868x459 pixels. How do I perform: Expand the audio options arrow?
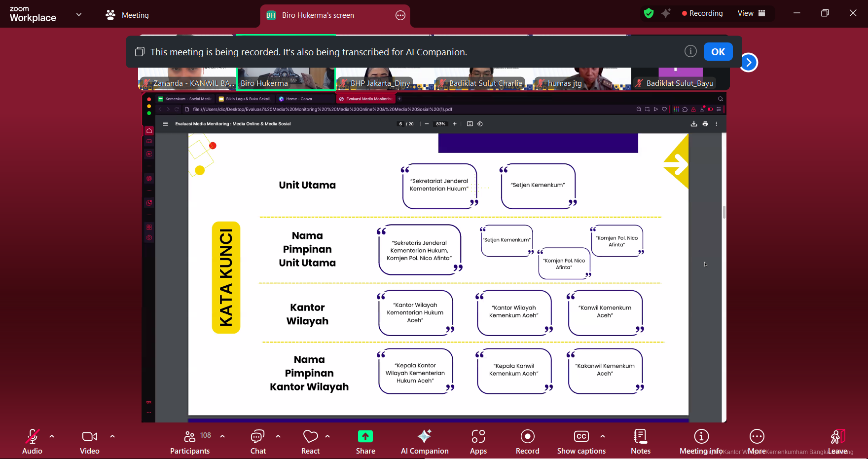[52, 436]
